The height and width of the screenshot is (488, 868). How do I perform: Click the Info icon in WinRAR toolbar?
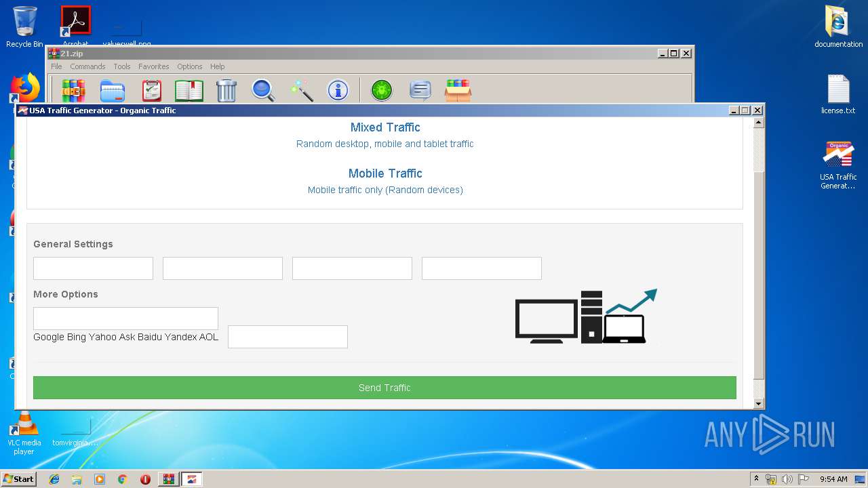point(338,90)
